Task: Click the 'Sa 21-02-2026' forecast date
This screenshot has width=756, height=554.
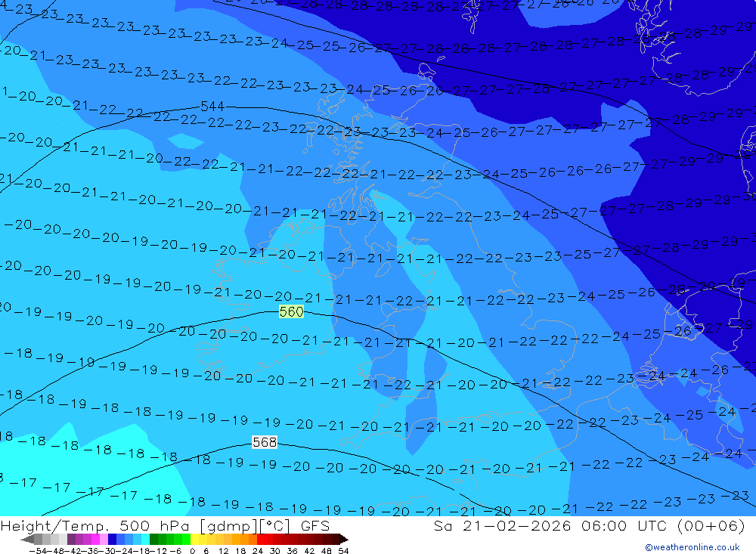Action: click(x=502, y=525)
